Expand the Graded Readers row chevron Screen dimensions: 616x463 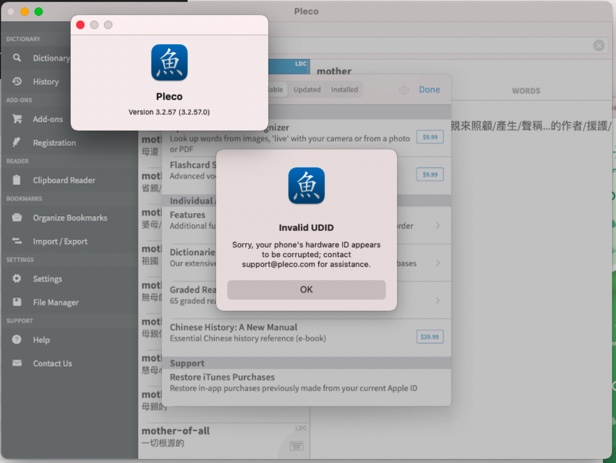point(438,300)
